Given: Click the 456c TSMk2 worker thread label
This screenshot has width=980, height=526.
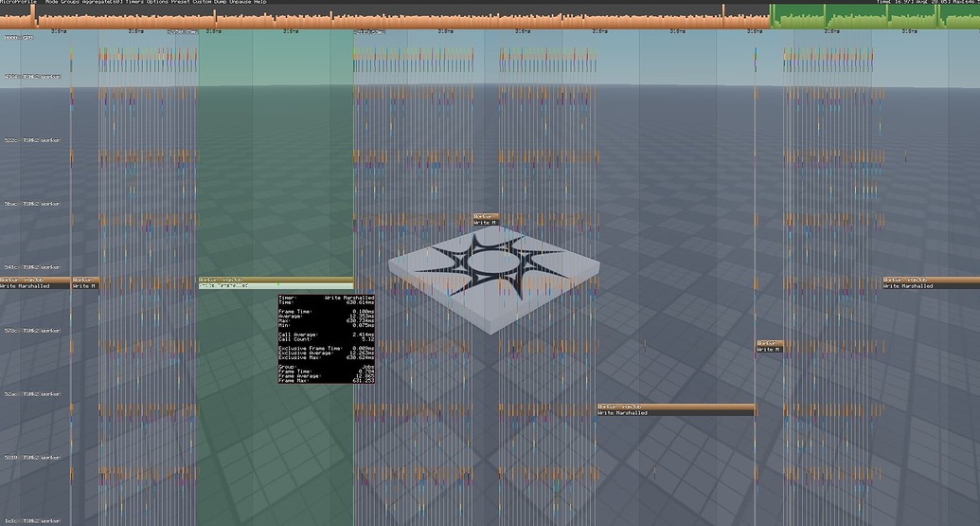Looking at the screenshot, I should (32, 77).
